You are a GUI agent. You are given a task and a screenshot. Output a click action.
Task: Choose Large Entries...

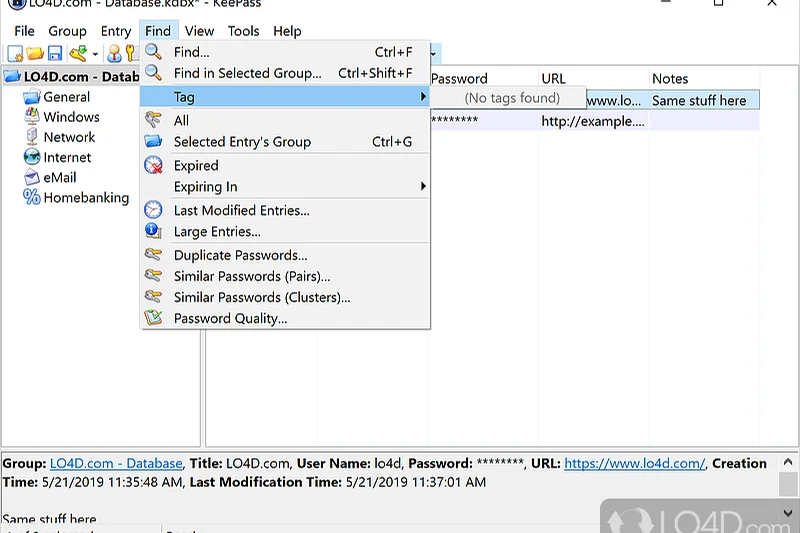click(x=285, y=231)
